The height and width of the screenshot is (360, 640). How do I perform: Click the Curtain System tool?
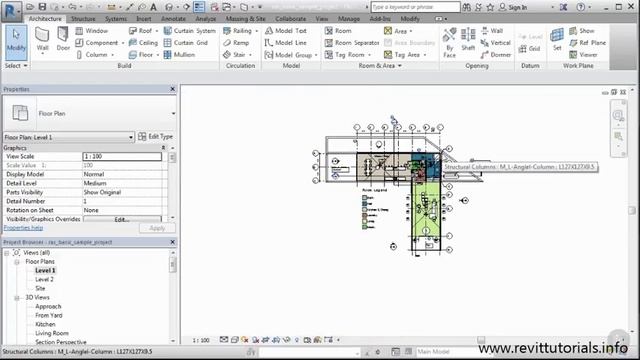pyautogui.click(x=190, y=31)
